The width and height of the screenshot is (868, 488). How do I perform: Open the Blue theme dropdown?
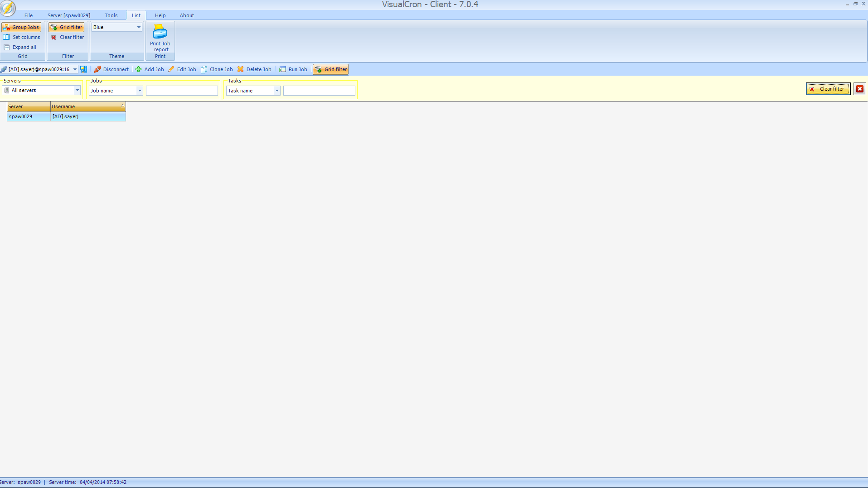click(x=139, y=27)
